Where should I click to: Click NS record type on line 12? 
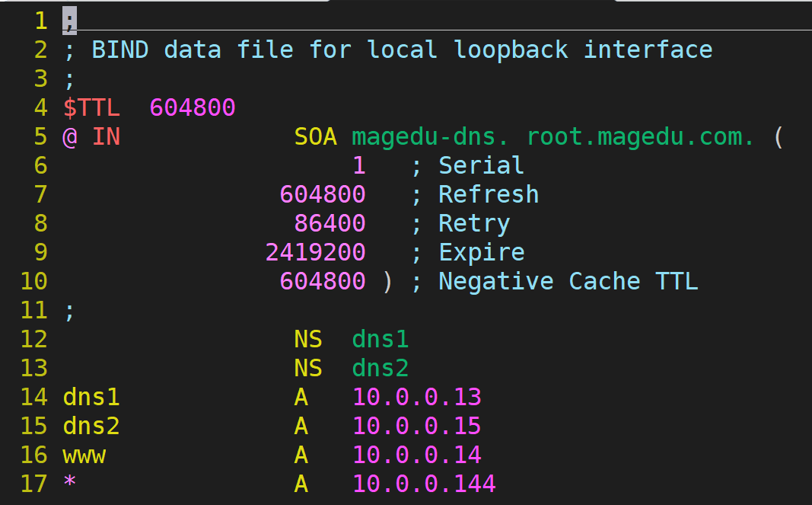click(x=308, y=340)
